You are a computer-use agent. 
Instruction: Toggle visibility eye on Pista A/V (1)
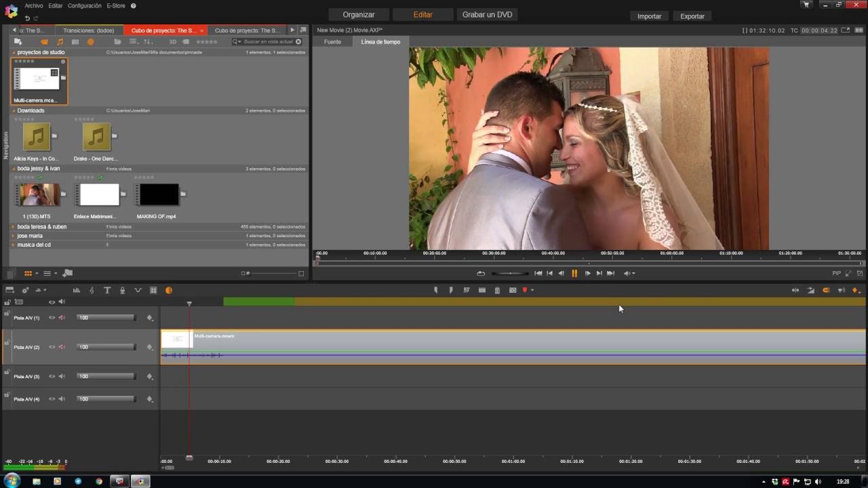(52, 317)
